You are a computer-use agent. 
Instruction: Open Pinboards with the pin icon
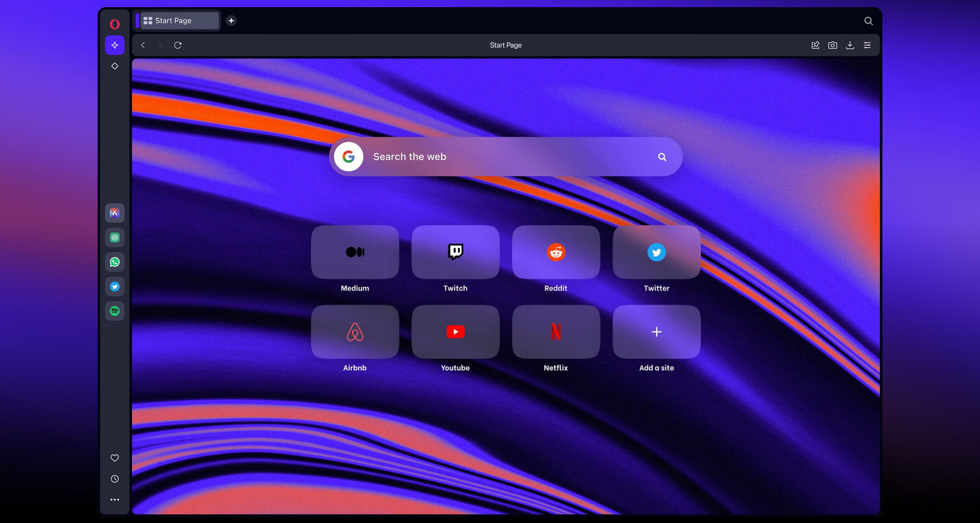[114, 66]
